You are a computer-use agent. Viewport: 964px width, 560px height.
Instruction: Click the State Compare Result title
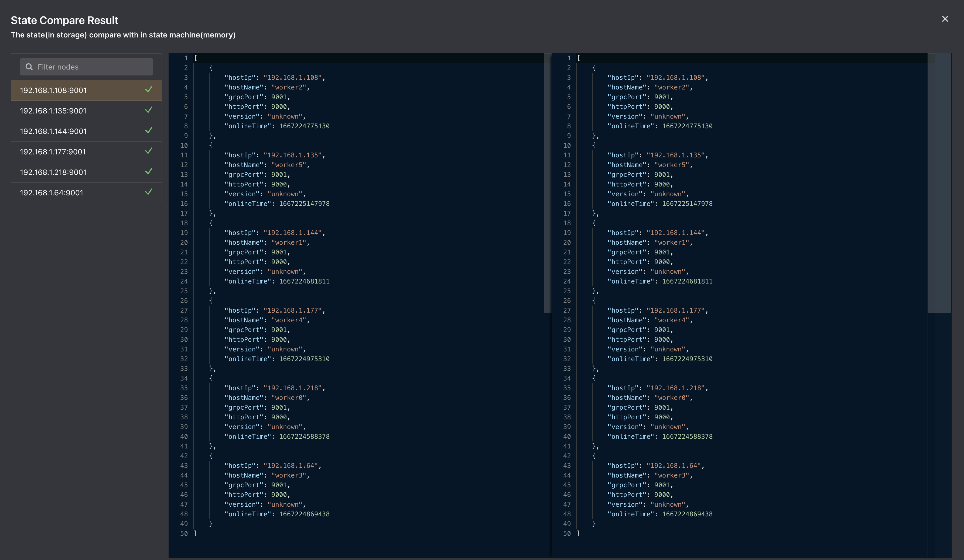(64, 20)
